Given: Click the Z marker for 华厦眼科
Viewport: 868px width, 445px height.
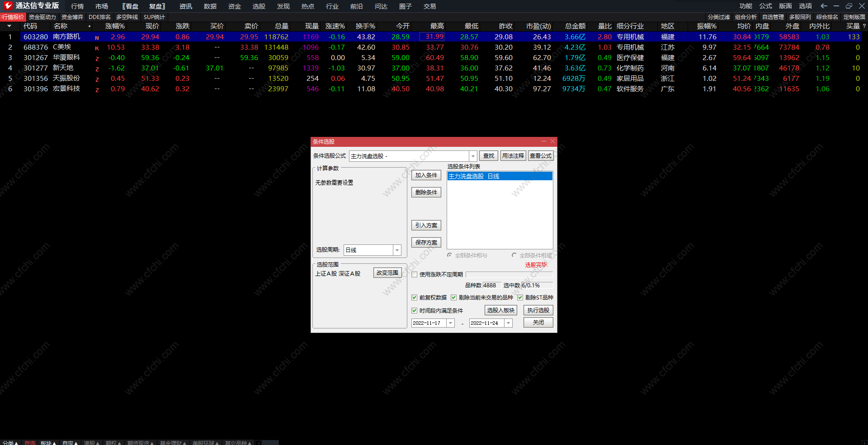Looking at the screenshot, I should pos(97,58).
